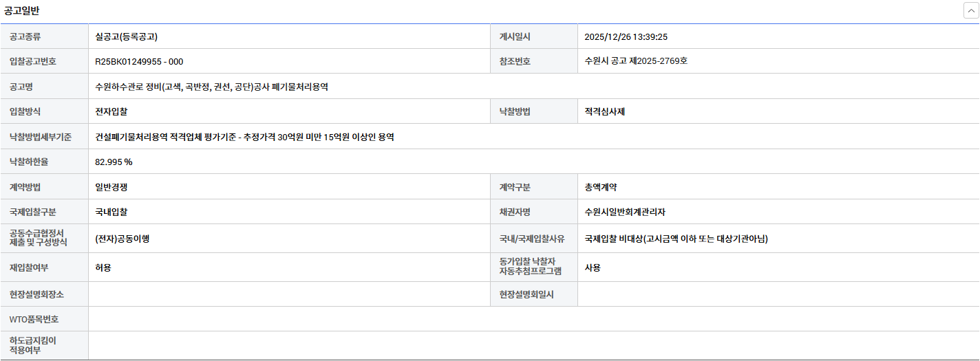Click the 국제입찰 비대상 reason text

point(676,239)
